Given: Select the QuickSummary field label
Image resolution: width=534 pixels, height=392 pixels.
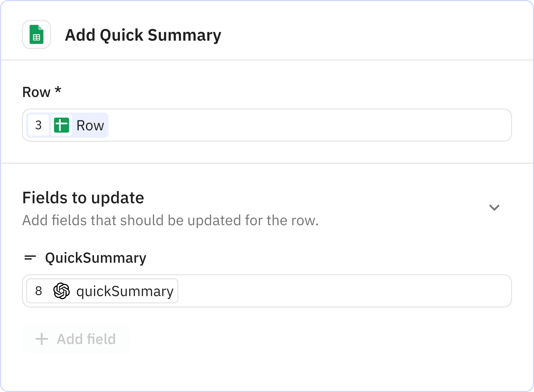Looking at the screenshot, I should click(96, 258).
